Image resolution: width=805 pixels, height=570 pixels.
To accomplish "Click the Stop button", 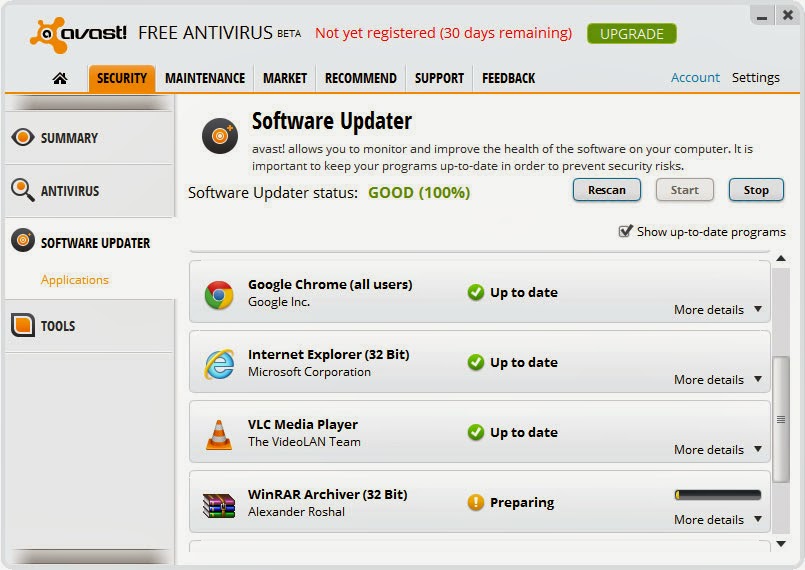I will tap(756, 190).
